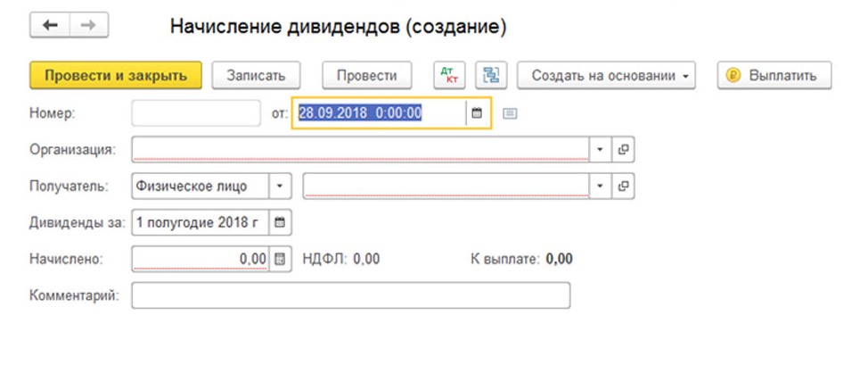Click the list icon beside date field

pos(509,113)
